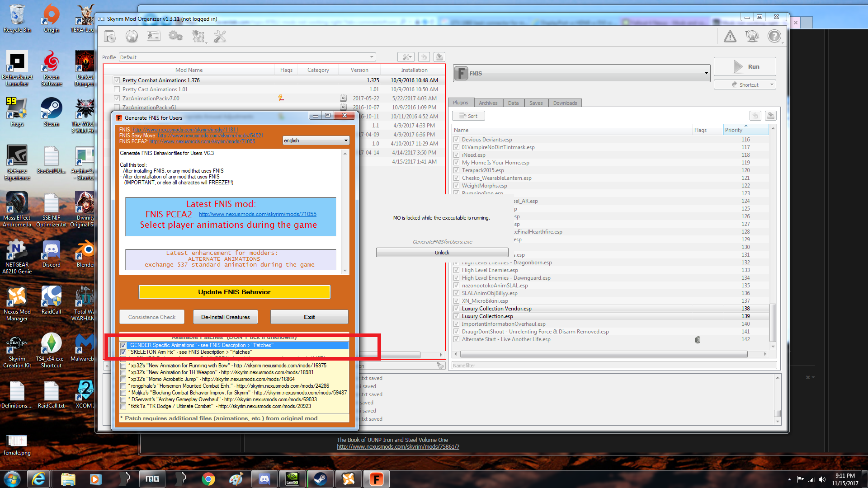Toggle SKELETON Arm Fix patch checkbox
Viewport: 868px width, 488px height.
[123, 352]
